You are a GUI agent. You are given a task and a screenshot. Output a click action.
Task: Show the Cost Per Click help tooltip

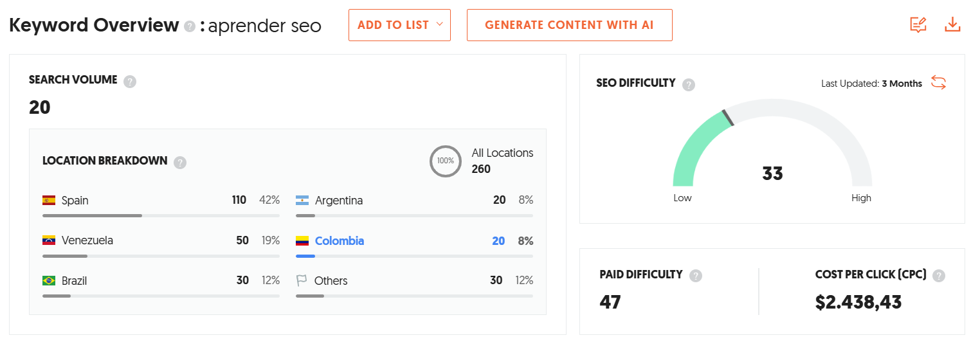click(939, 276)
